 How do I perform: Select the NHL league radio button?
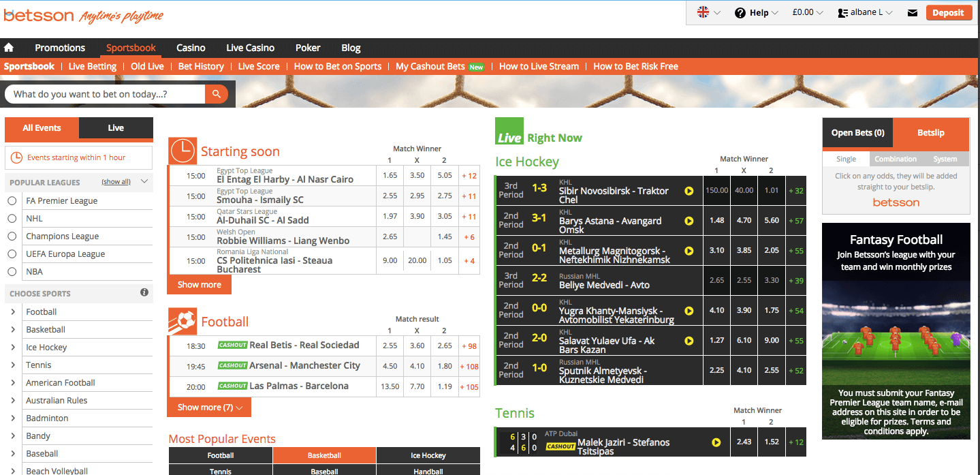click(12, 219)
